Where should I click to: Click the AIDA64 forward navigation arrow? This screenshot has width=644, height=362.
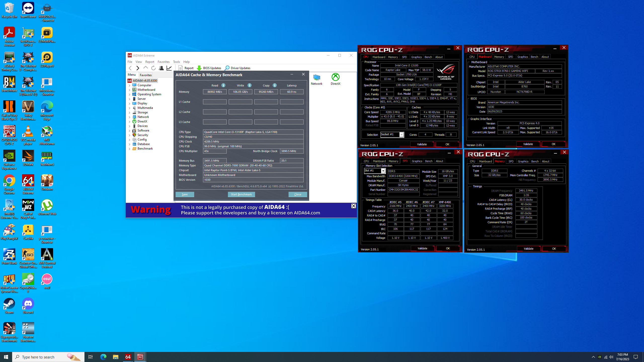[138, 68]
